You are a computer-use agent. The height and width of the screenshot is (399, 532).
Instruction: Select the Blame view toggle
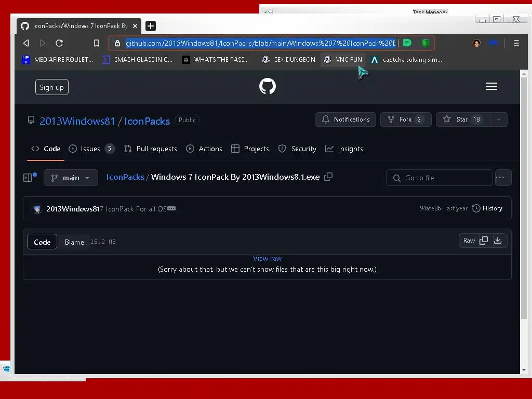point(74,242)
